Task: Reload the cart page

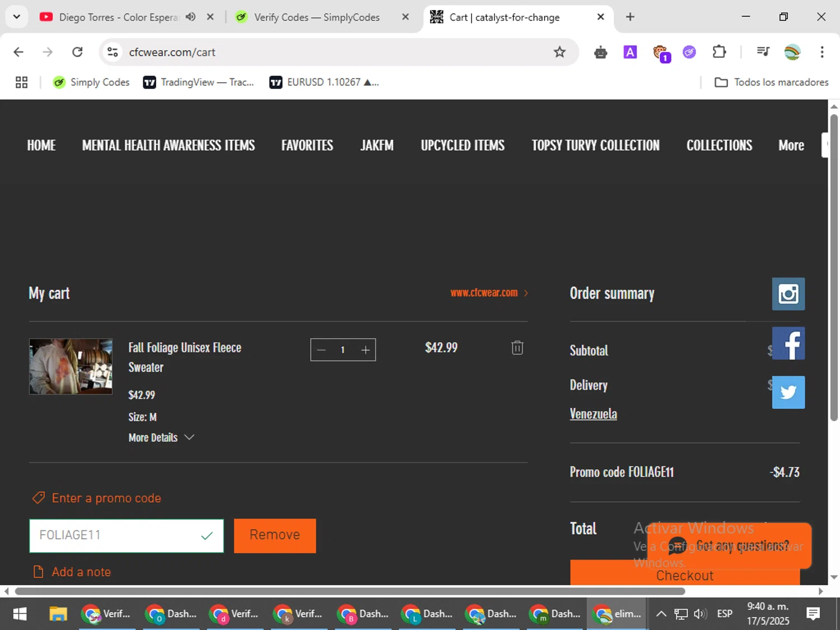Action: (x=77, y=52)
